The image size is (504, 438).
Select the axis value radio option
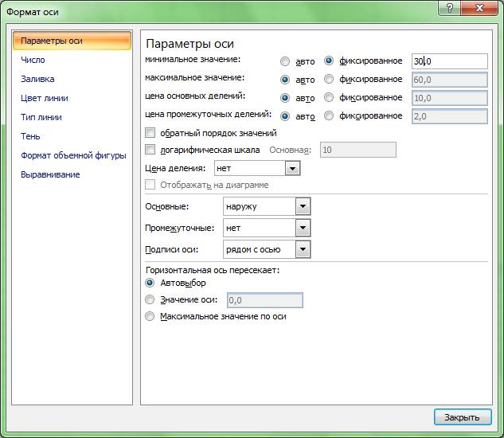click(150, 300)
